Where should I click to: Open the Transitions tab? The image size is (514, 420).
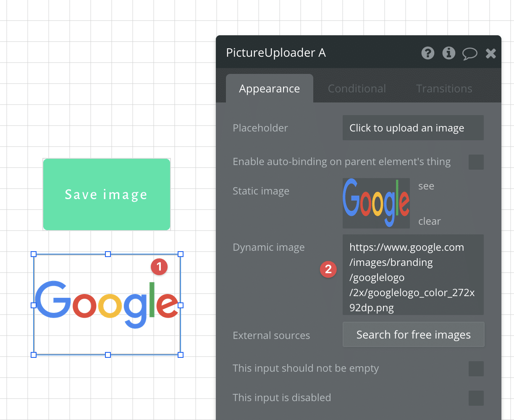click(444, 88)
